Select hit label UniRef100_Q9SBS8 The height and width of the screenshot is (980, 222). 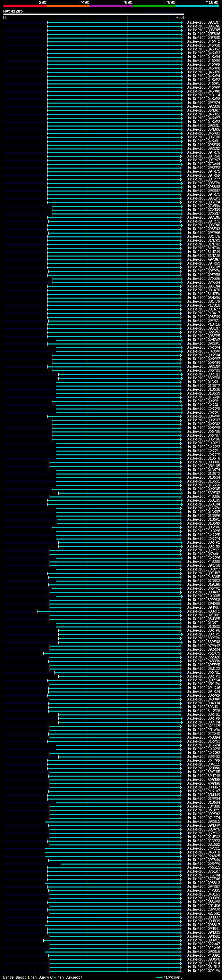coord(203,106)
